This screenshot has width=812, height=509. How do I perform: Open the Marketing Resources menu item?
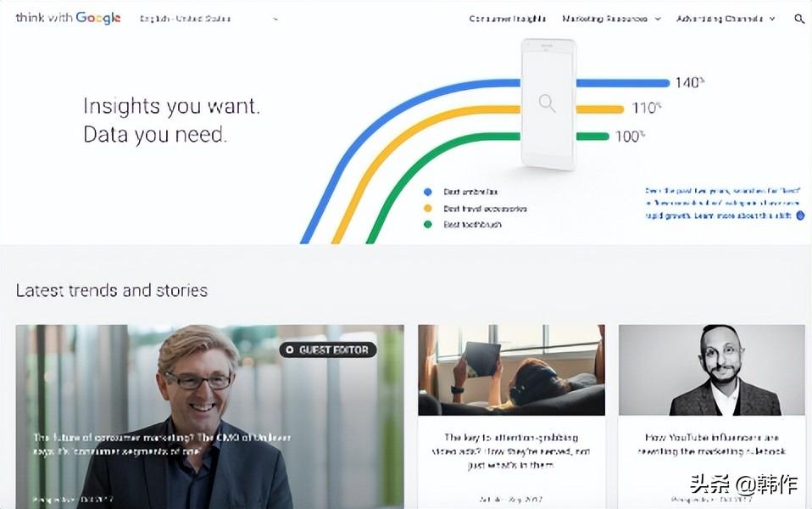tap(605, 19)
